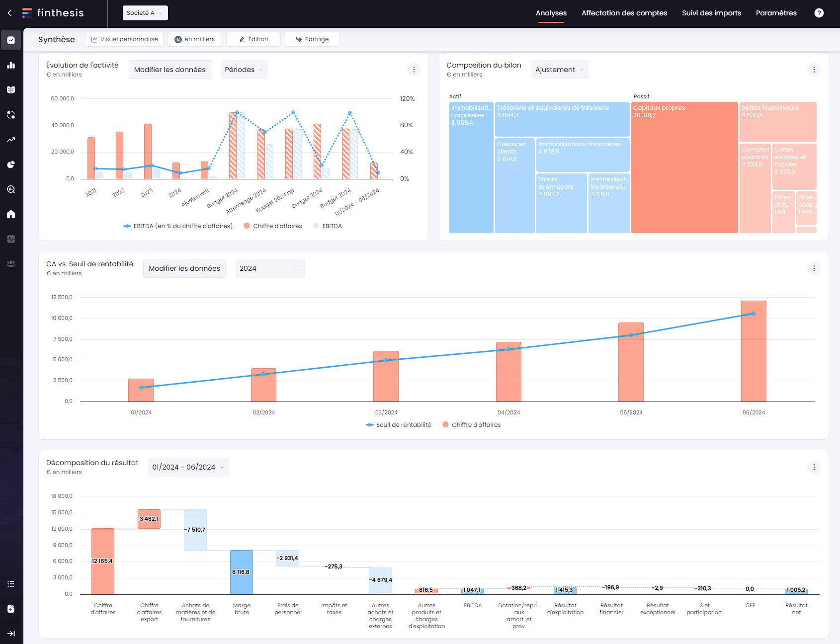The width and height of the screenshot is (840, 644).
Task: Click the Édition button
Action: [x=253, y=39]
